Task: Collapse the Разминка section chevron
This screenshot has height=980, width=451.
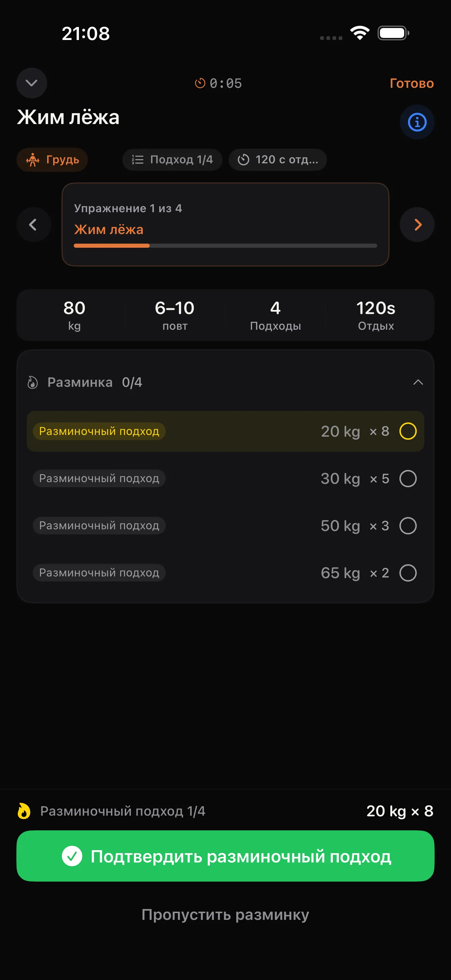Action: (x=418, y=382)
